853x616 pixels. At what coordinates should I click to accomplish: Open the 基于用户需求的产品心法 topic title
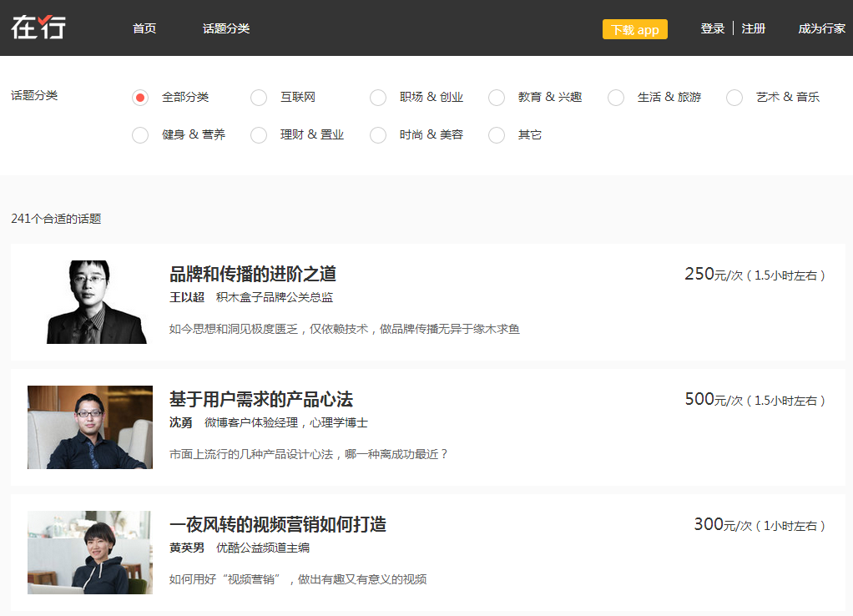click(x=261, y=399)
